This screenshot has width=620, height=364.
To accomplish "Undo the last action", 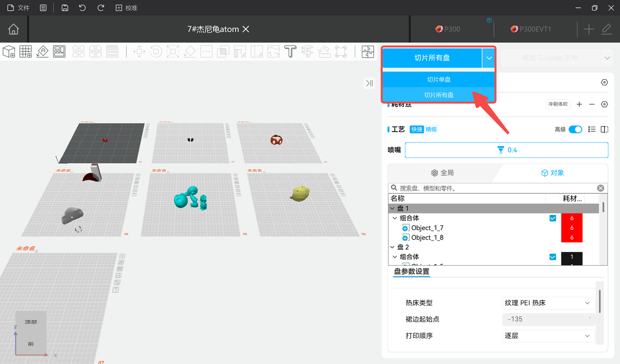I will [x=82, y=8].
